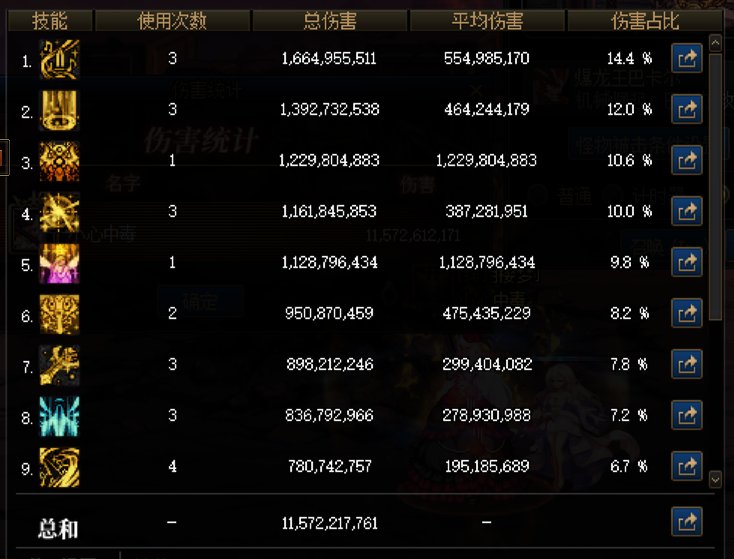The width and height of the screenshot is (734, 559).
Task: Click the share icon for skill row 1
Action: pos(687,59)
